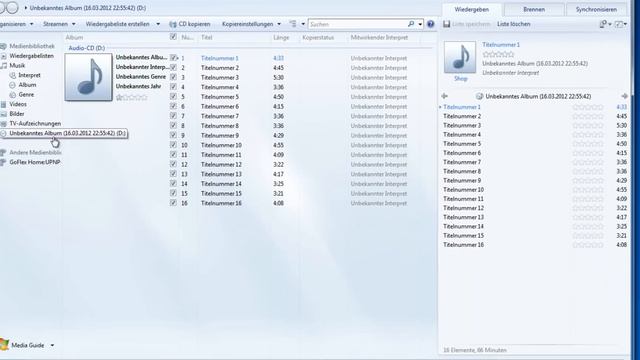Open the Media Guide dropdown arrow

52,345
